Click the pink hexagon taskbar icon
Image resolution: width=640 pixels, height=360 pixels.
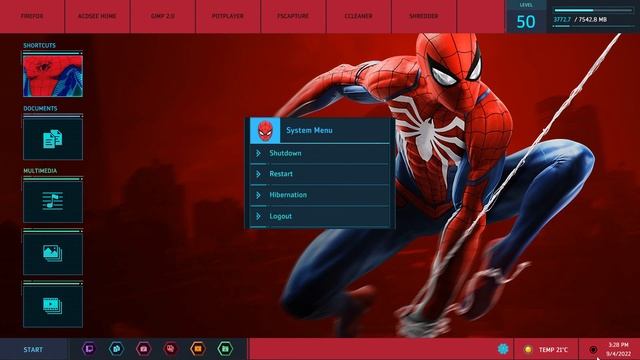point(144,349)
